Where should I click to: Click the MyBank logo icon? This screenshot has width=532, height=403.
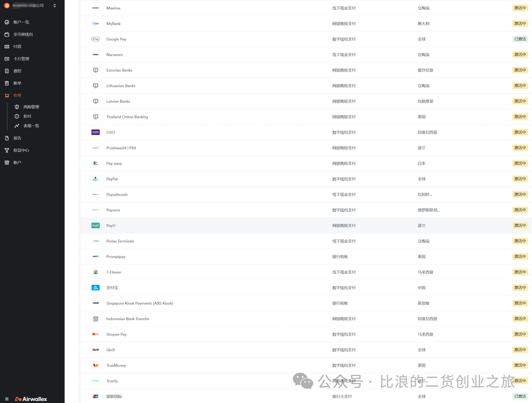click(96, 23)
